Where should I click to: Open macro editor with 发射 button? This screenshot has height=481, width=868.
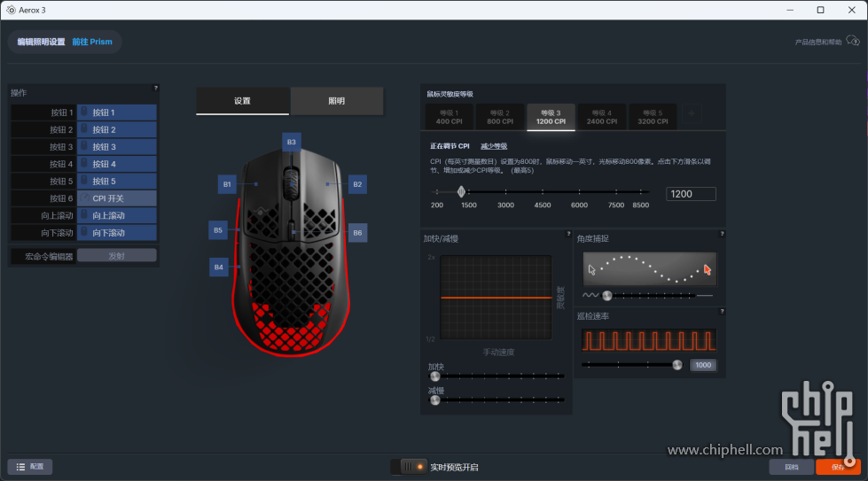117,255
